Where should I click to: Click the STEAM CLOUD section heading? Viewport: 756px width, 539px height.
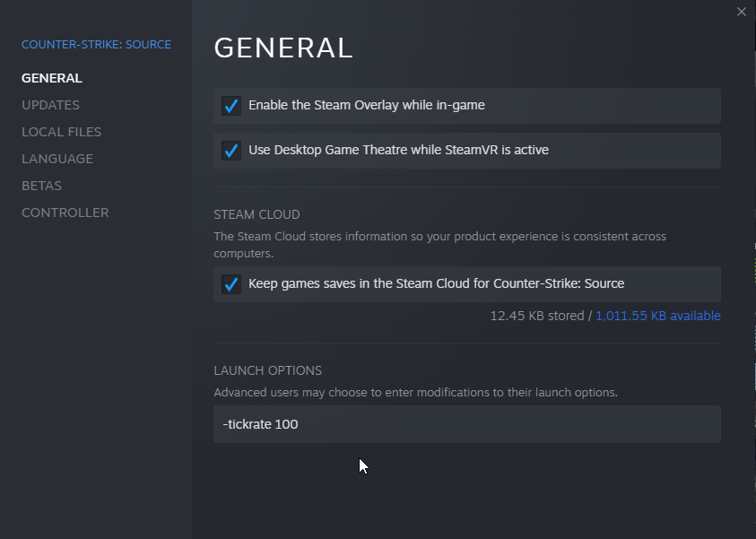(x=256, y=214)
